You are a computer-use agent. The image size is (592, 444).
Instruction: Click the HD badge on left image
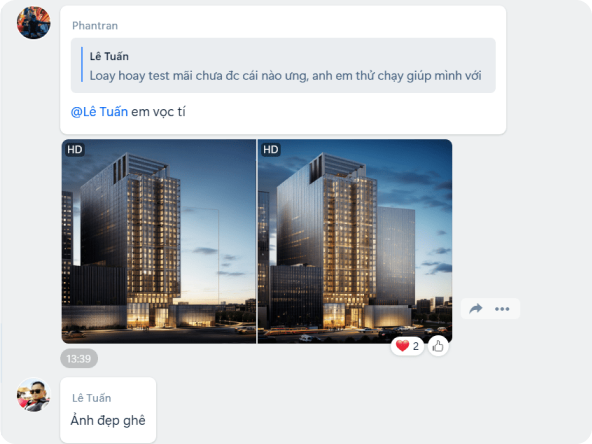tap(74, 150)
